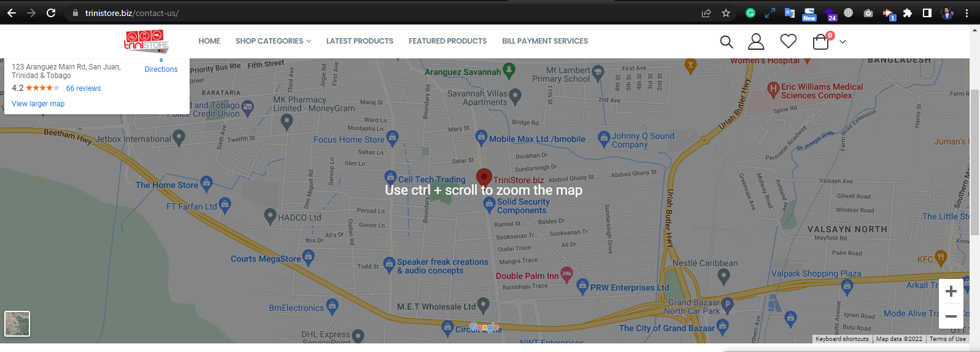Click Focus Home Store shop pin
Screen dimensions: 980x352
[393, 138]
